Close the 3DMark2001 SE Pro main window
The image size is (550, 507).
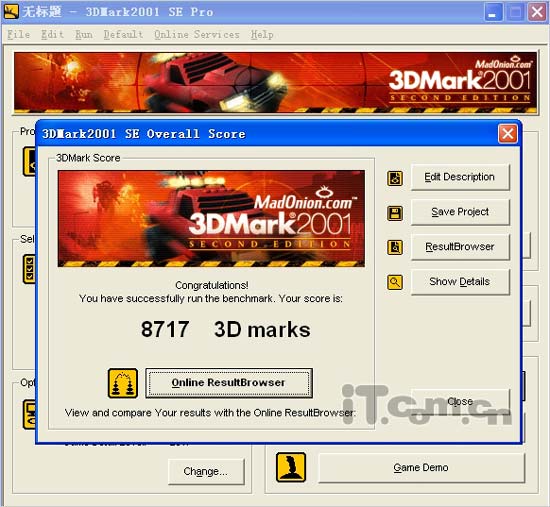[537, 12]
